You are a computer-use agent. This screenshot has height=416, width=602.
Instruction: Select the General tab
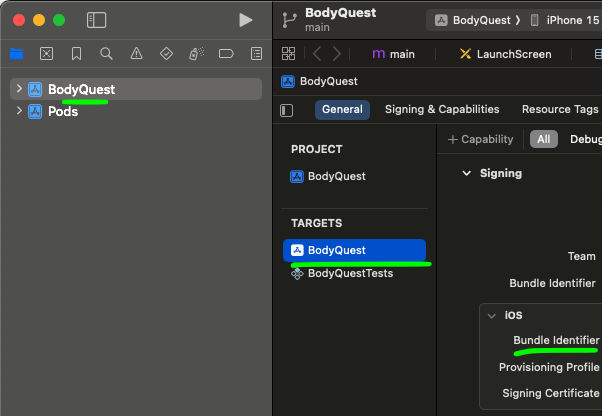click(342, 110)
